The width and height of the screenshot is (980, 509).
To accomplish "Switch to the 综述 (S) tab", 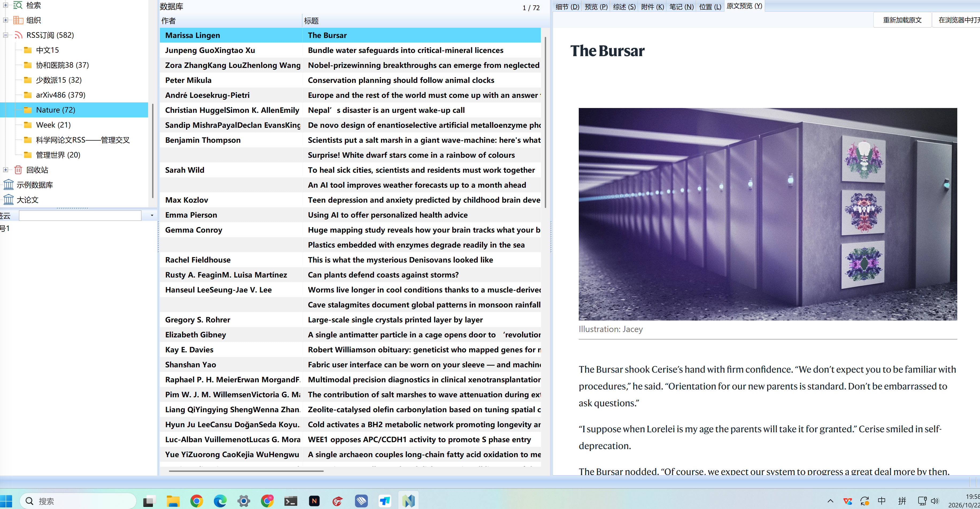I will [x=624, y=6].
